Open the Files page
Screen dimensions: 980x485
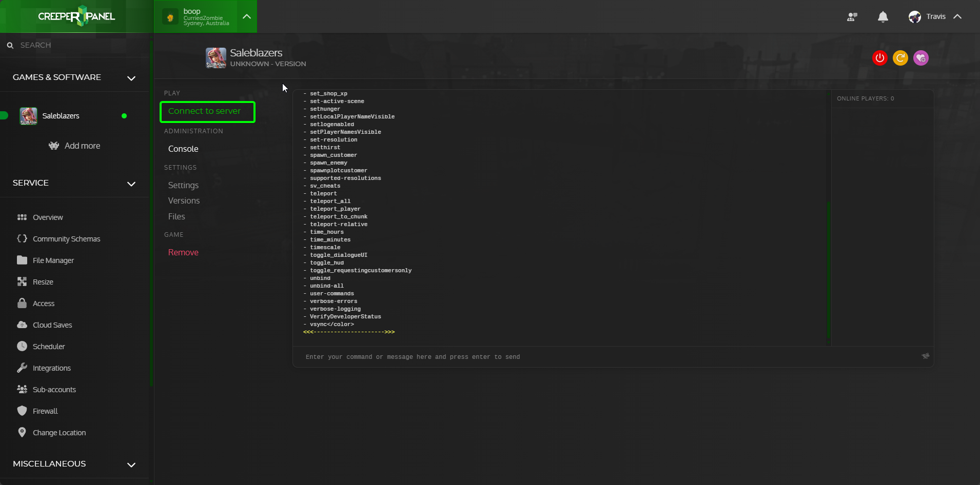[177, 216]
